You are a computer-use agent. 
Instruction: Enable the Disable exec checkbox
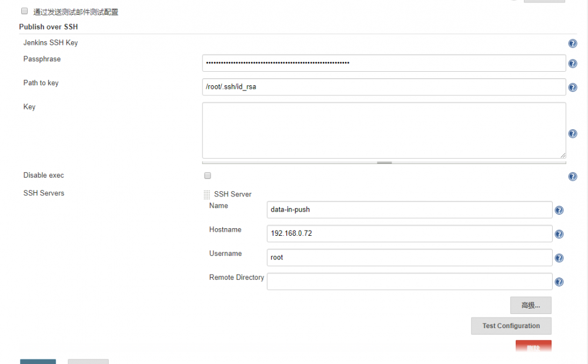point(207,175)
